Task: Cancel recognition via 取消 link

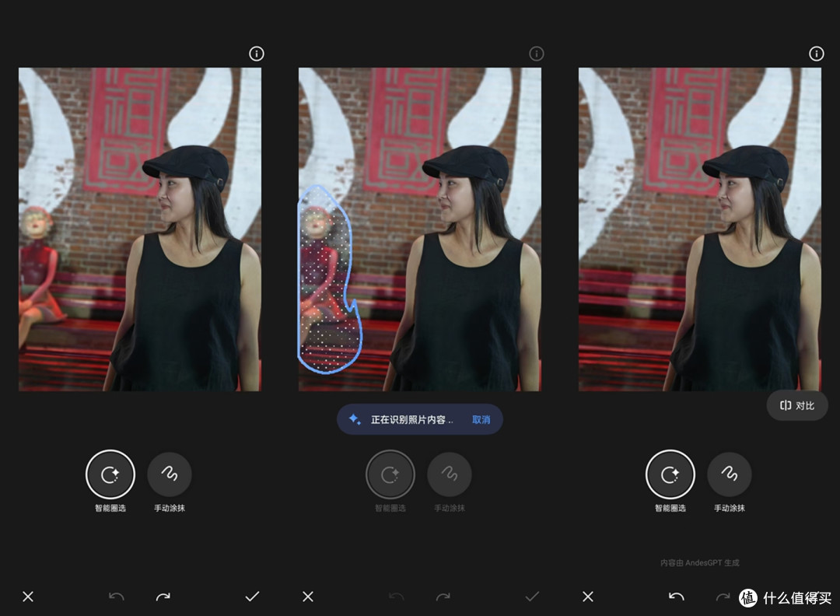Action: pos(481,420)
